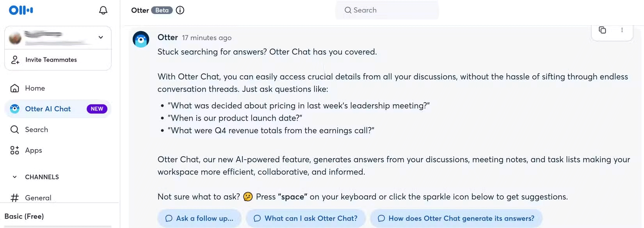This screenshot has height=228, width=644.
Task: Click the info icon next to the Beta badge
Action: (x=180, y=10)
